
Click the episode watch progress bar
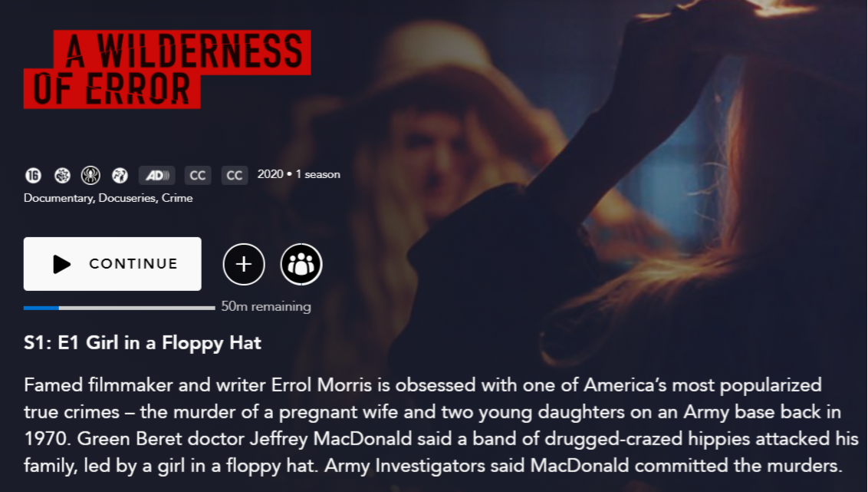tap(119, 308)
